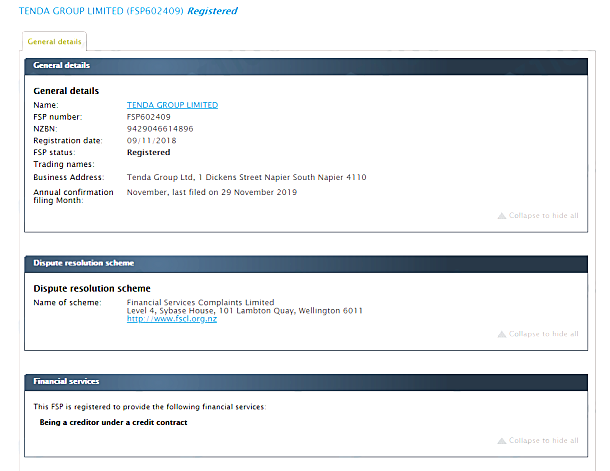Click the page title TENDA GROUP LIMITED (FSP602409)
Viewport: 610px width, 471px height.
101,11
